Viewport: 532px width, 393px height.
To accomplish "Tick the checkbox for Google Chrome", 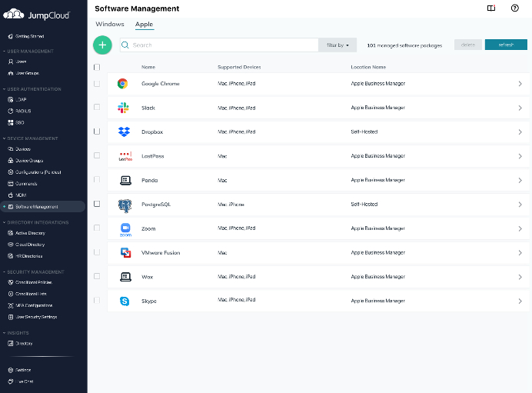I will click(x=97, y=84).
